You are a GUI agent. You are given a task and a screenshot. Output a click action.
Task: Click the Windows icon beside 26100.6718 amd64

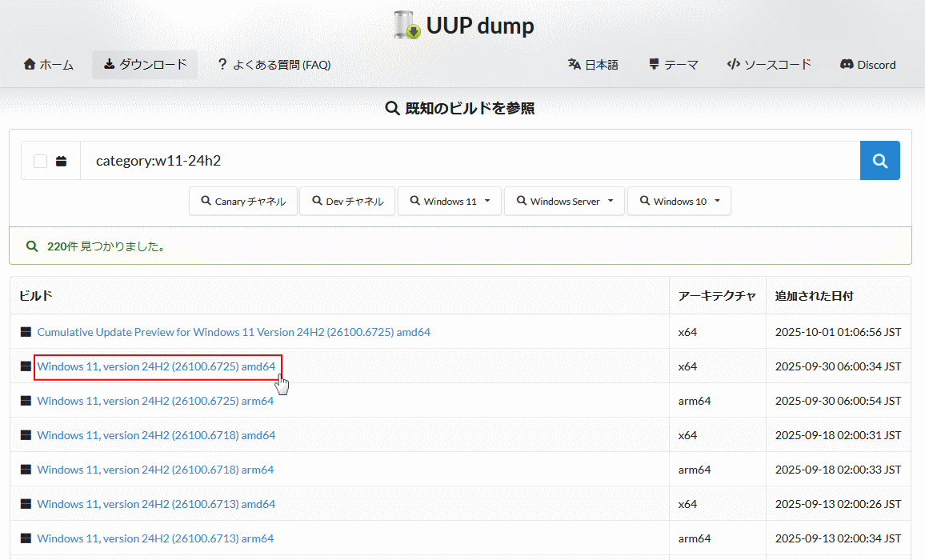click(x=26, y=435)
